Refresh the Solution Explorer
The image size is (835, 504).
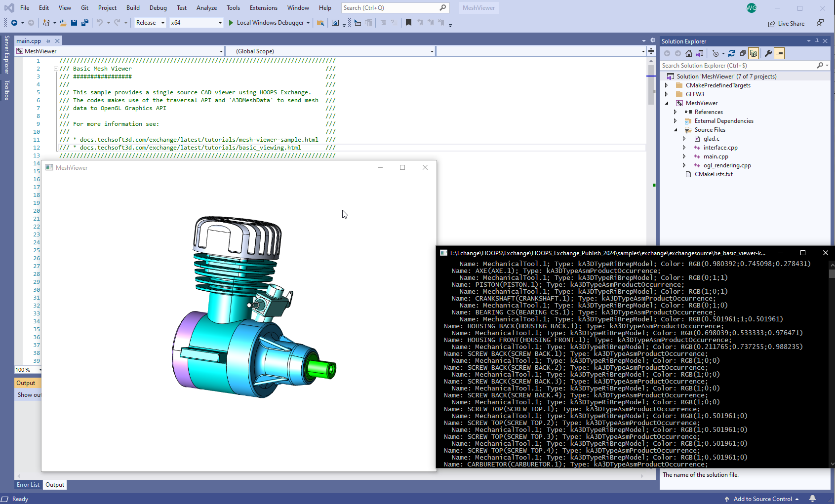[732, 53]
